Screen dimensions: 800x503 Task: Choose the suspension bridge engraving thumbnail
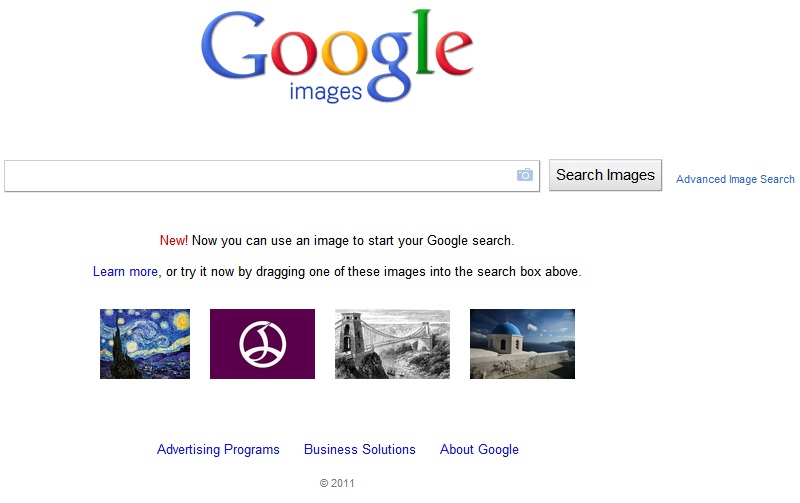392,344
